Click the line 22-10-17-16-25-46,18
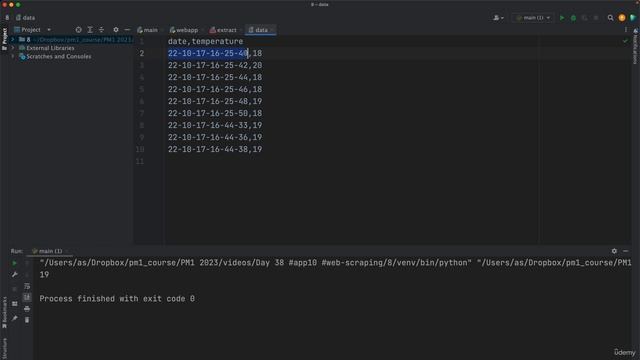The height and width of the screenshot is (360, 640). coord(215,89)
